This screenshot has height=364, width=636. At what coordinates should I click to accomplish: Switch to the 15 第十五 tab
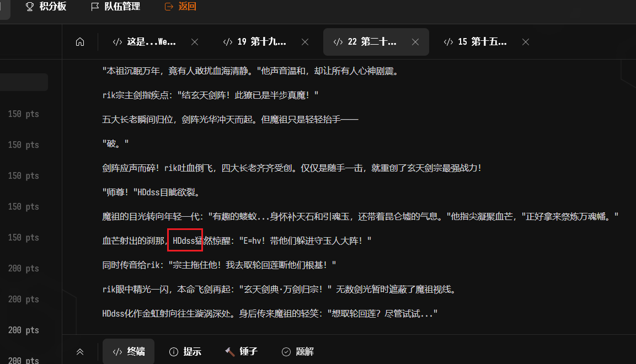point(482,42)
